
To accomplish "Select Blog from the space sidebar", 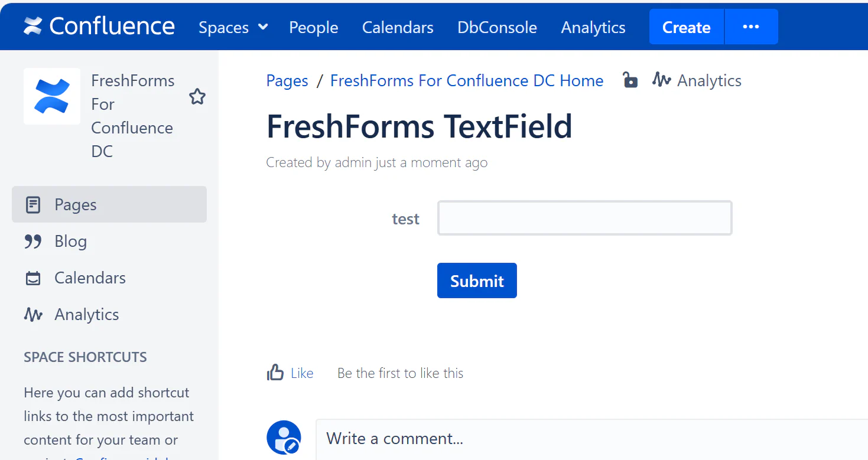I will tap(70, 241).
